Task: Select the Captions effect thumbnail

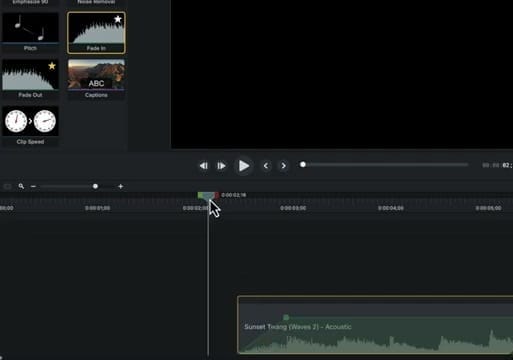Action: point(96,79)
